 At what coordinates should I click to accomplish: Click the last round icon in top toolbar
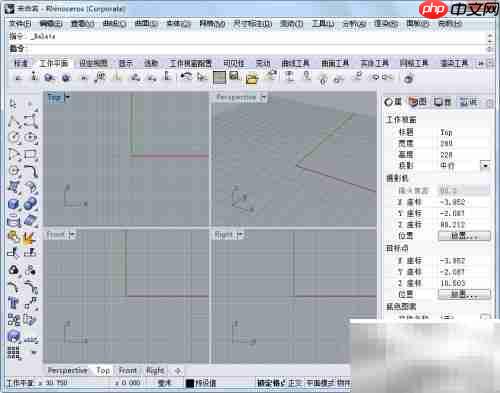tap(409, 79)
